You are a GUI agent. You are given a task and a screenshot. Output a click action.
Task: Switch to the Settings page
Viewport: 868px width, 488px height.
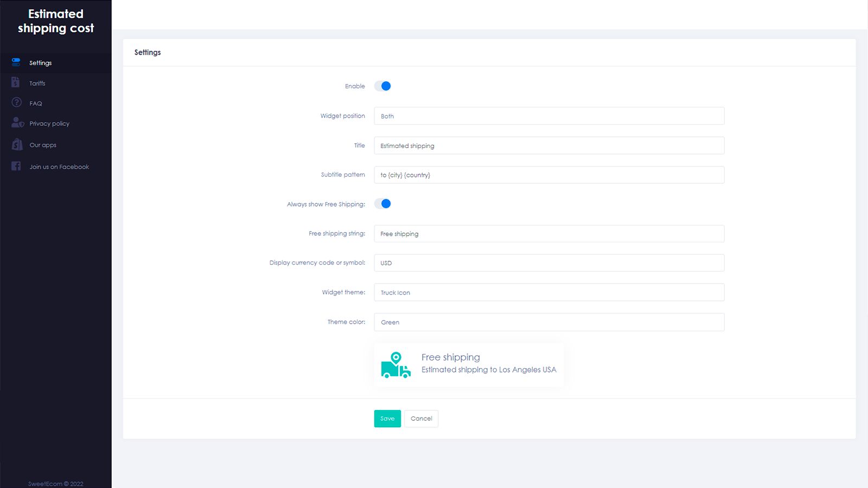pos(40,62)
